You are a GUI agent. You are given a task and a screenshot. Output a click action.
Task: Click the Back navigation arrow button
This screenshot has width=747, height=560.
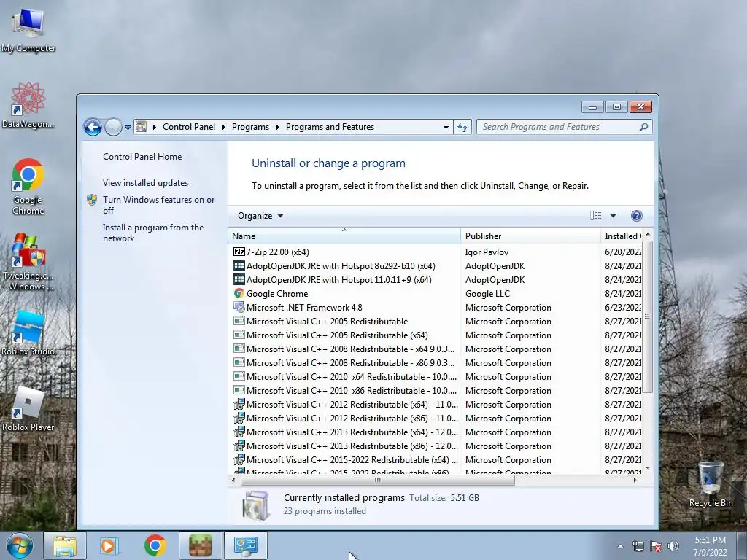(93, 127)
